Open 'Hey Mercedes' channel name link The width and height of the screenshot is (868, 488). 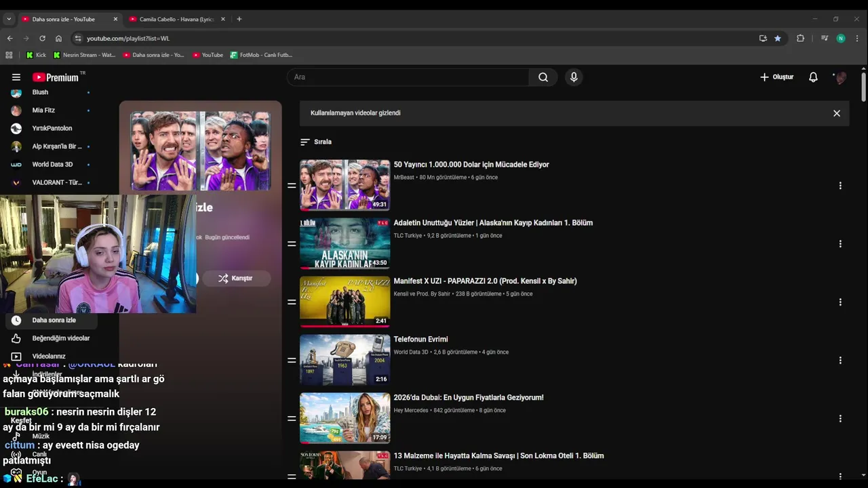point(412,411)
